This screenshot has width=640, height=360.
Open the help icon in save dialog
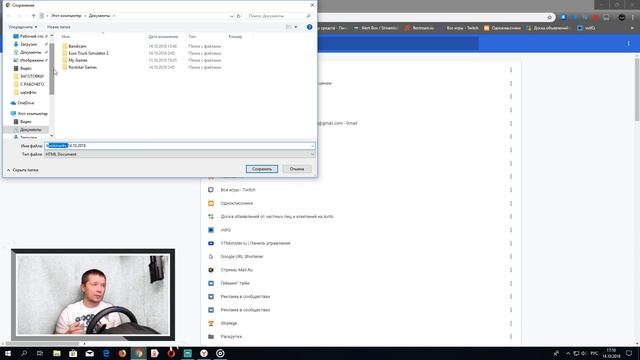pyautogui.click(x=309, y=27)
